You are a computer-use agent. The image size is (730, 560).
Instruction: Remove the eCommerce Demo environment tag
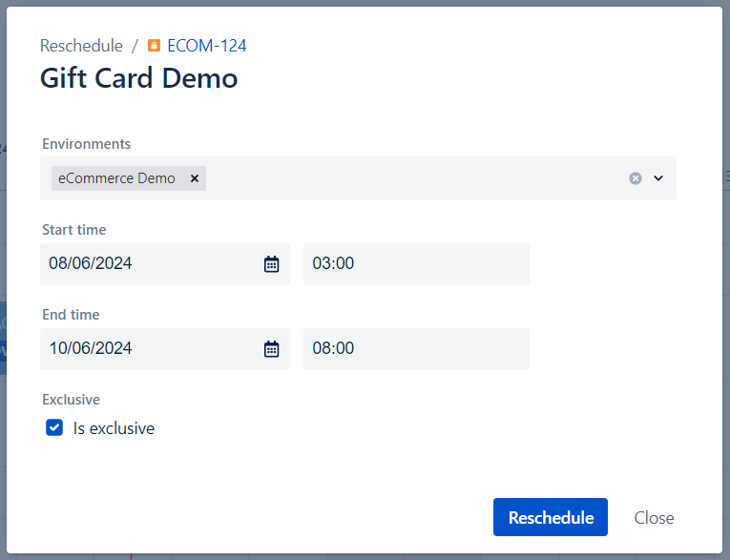pos(195,178)
